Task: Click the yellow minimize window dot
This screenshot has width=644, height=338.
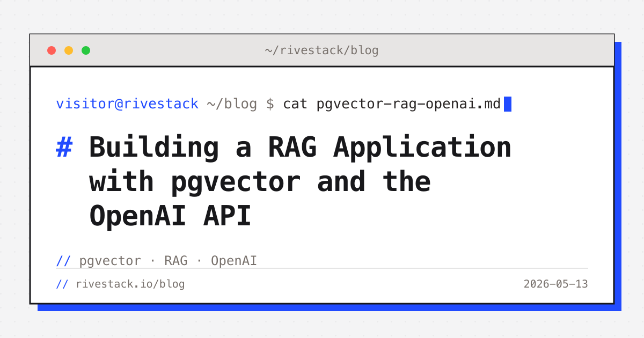Action: pos(69,50)
